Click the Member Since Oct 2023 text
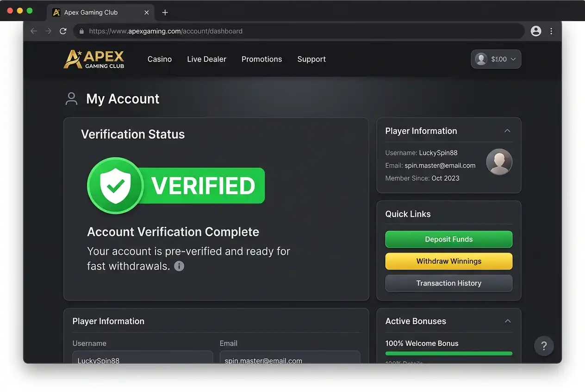Screen dimensions: 585x392 pyautogui.click(x=423, y=178)
